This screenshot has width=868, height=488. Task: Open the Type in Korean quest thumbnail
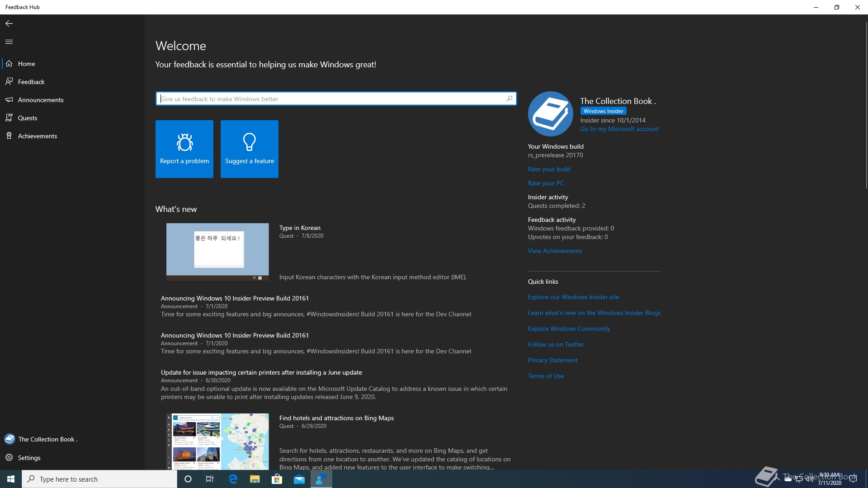pos(217,252)
